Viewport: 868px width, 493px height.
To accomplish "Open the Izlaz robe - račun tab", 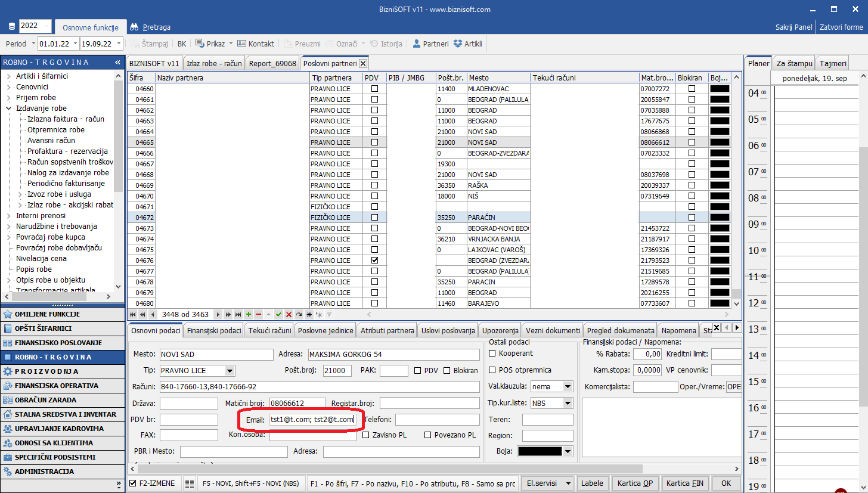I will (x=215, y=64).
